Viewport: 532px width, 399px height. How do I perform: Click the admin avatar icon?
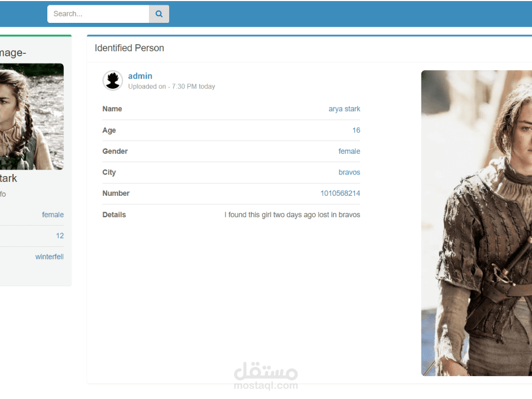pyautogui.click(x=113, y=80)
